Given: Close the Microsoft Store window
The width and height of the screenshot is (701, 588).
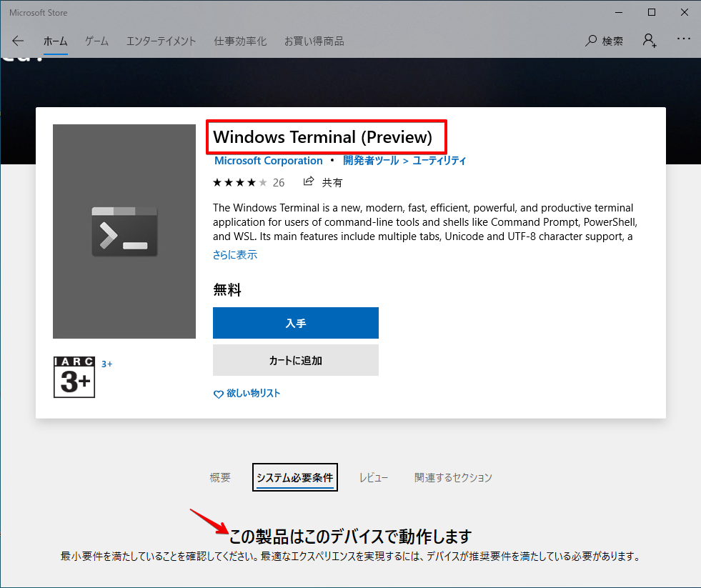Looking at the screenshot, I should [685, 13].
